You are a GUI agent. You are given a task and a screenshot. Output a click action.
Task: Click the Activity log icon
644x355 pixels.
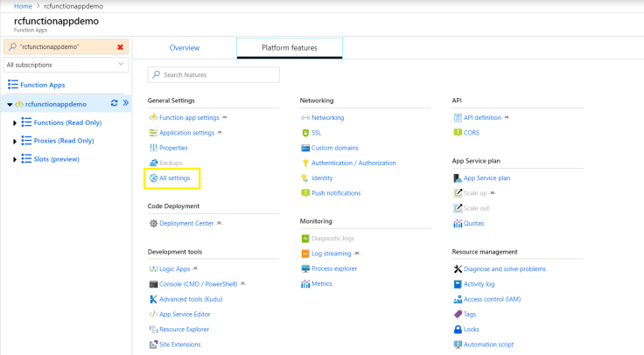[458, 284]
